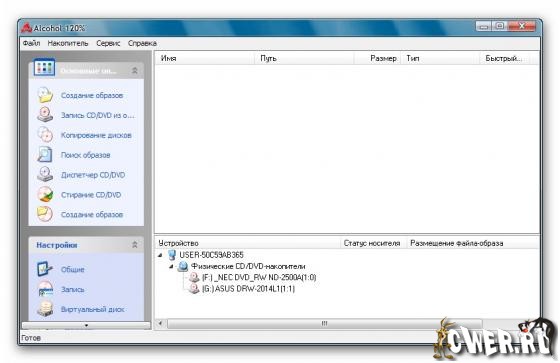Collapse the Настройки panel chevron
The width and height of the screenshot is (560, 363).
[135, 245]
